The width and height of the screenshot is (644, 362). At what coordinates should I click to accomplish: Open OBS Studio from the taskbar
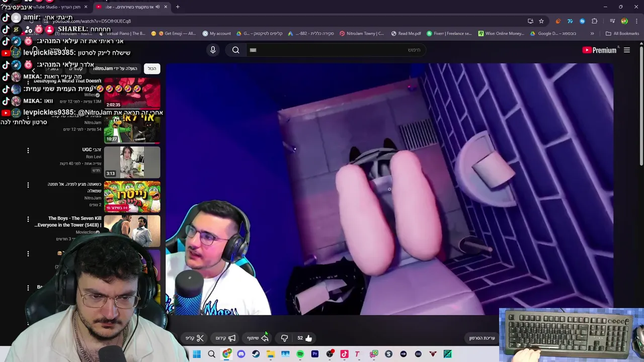[330, 354]
